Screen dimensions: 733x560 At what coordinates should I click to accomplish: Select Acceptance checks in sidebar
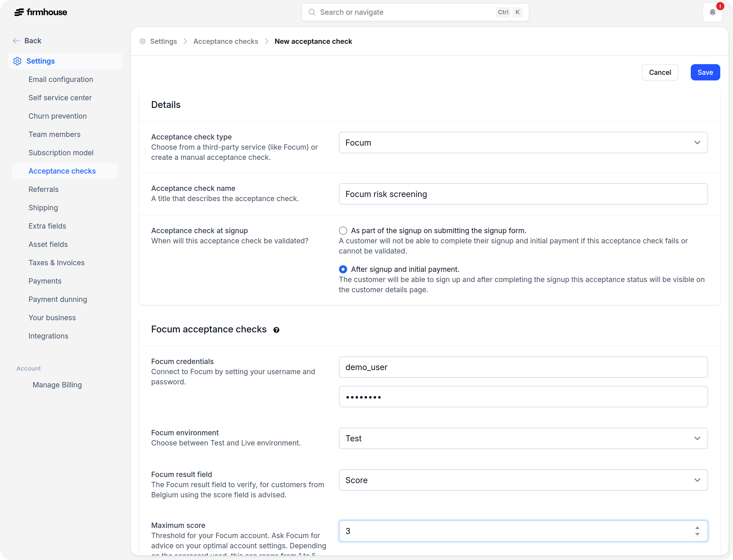pos(65,171)
